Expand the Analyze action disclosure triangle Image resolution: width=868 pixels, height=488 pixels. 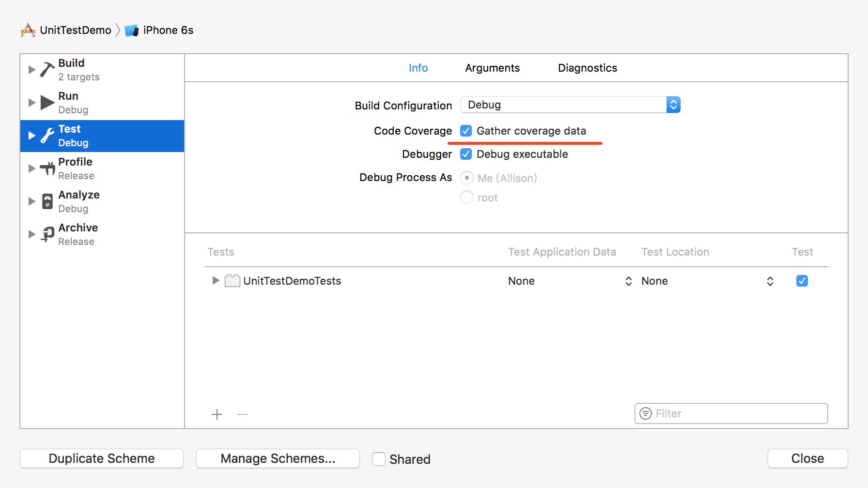pyautogui.click(x=32, y=201)
